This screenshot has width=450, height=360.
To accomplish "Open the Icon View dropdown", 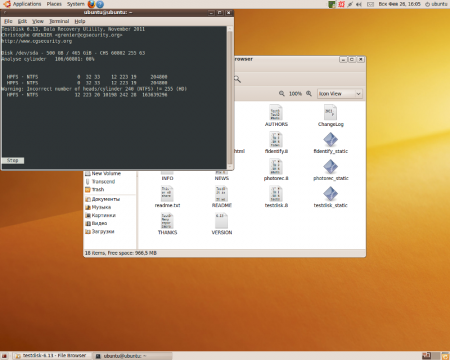I will pos(339,94).
